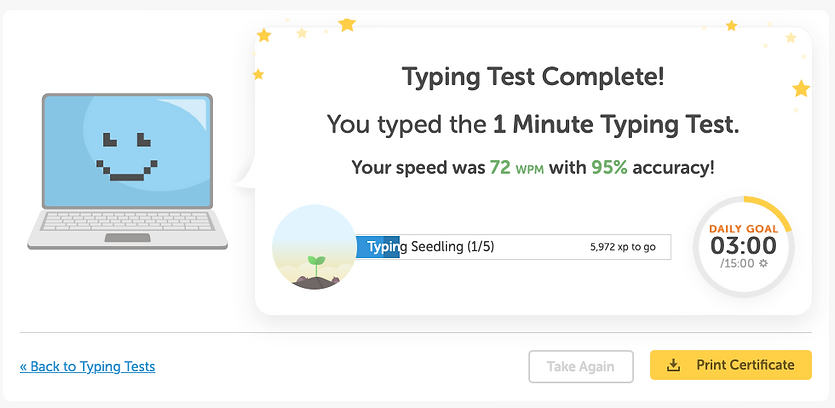The image size is (835, 408).
Task: Click the download icon on Print Certificate
Action: tap(674, 365)
